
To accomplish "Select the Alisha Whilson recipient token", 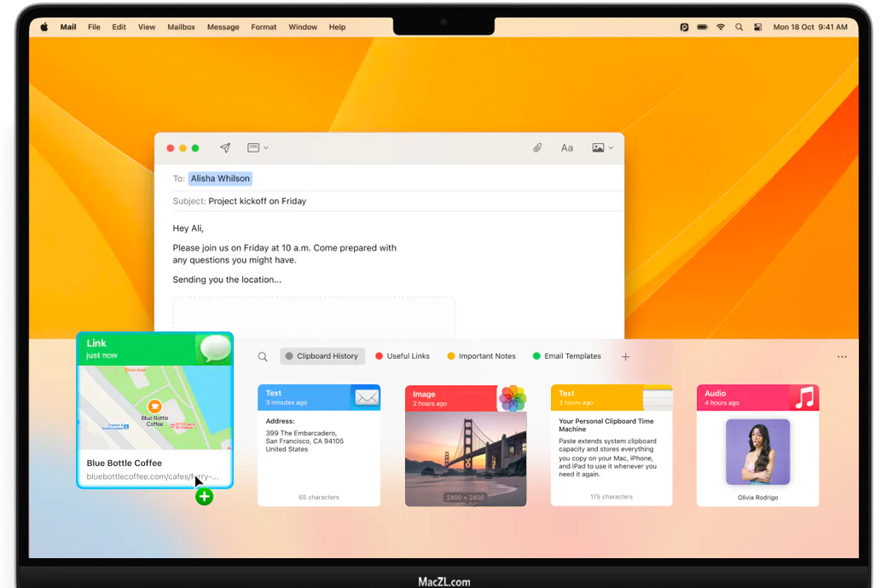I will (220, 178).
